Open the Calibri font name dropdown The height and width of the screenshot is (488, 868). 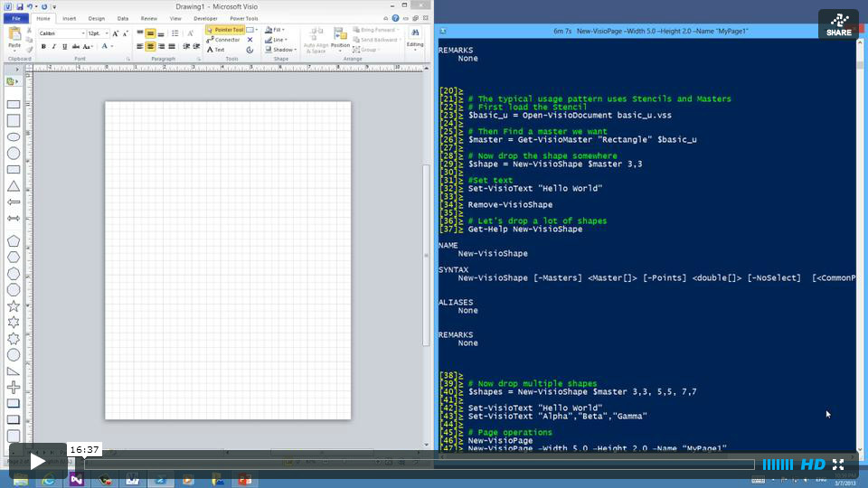(x=83, y=33)
